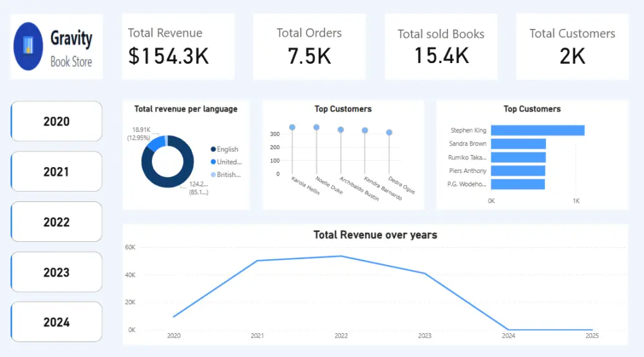The height and width of the screenshot is (357, 644).
Task: Click the 60K y-axis label
Action: 130,247
